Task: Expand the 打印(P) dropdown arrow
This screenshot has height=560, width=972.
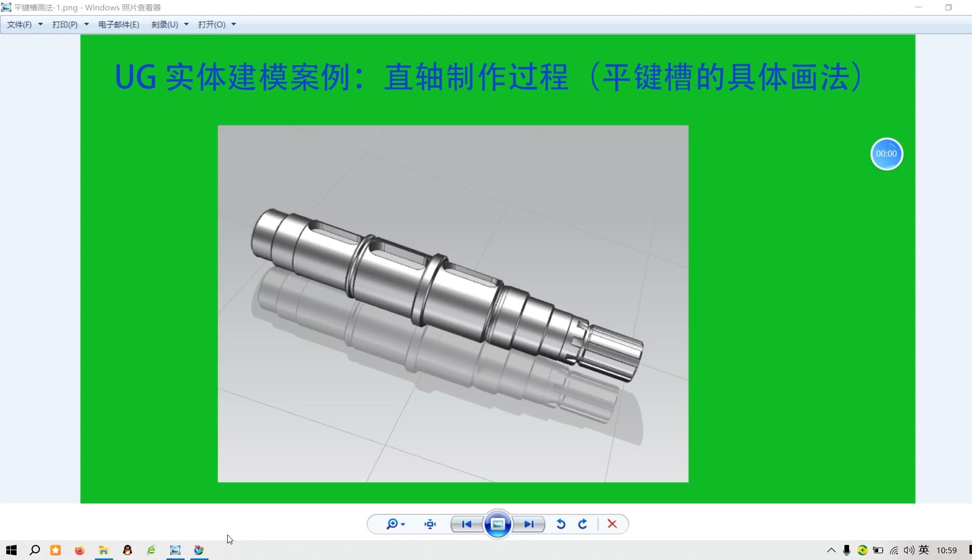Action: point(87,24)
